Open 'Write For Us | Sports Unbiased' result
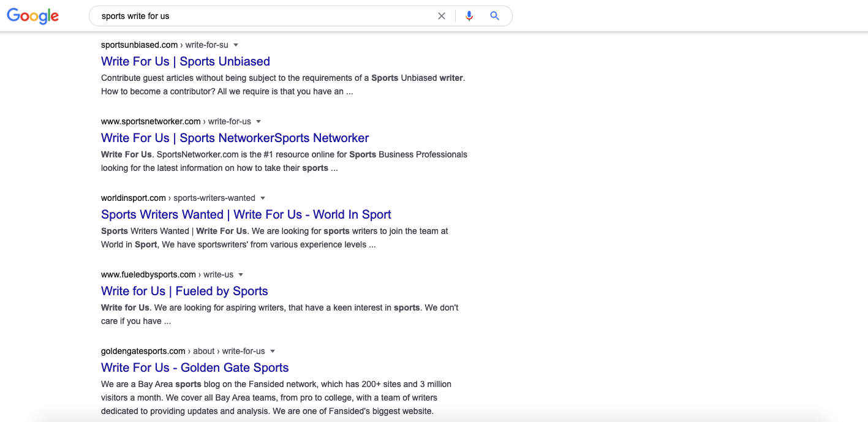The image size is (868, 422). click(x=186, y=61)
